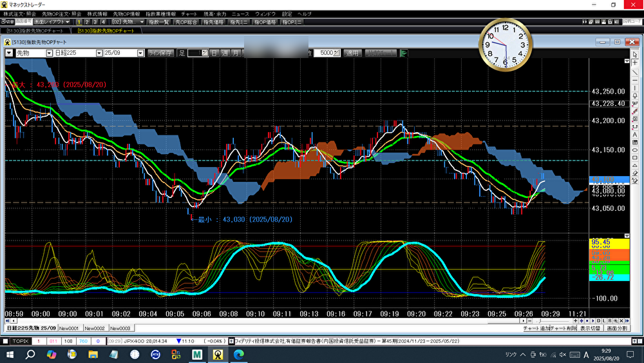Switch to screen layout 1
The image size is (644, 363).
pos(79,22)
